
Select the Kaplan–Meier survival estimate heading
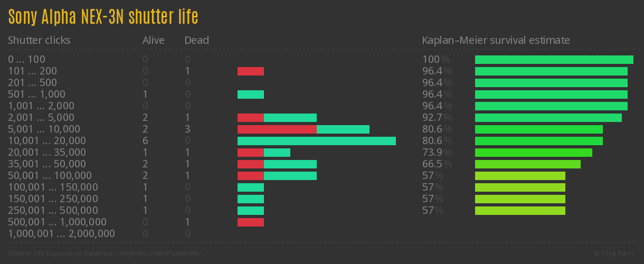[496, 40]
